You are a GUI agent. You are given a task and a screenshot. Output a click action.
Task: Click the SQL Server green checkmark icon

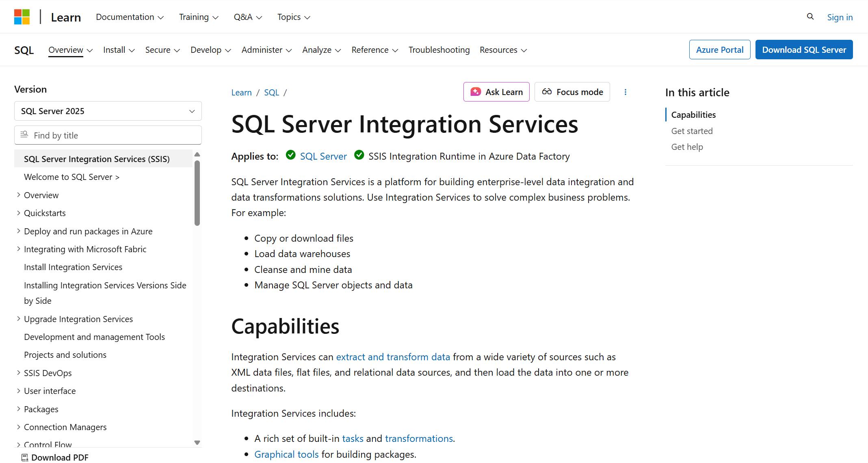(x=290, y=155)
